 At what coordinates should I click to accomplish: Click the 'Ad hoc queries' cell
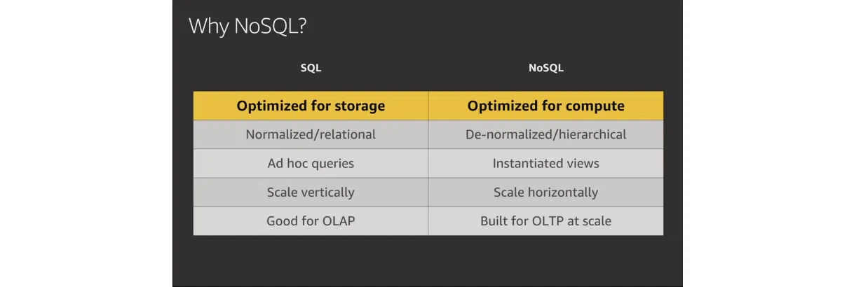(x=311, y=163)
